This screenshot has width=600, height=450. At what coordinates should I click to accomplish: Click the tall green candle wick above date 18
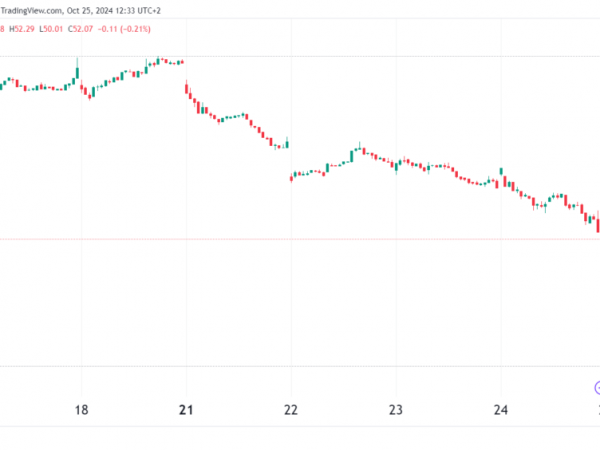pos(78,68)
